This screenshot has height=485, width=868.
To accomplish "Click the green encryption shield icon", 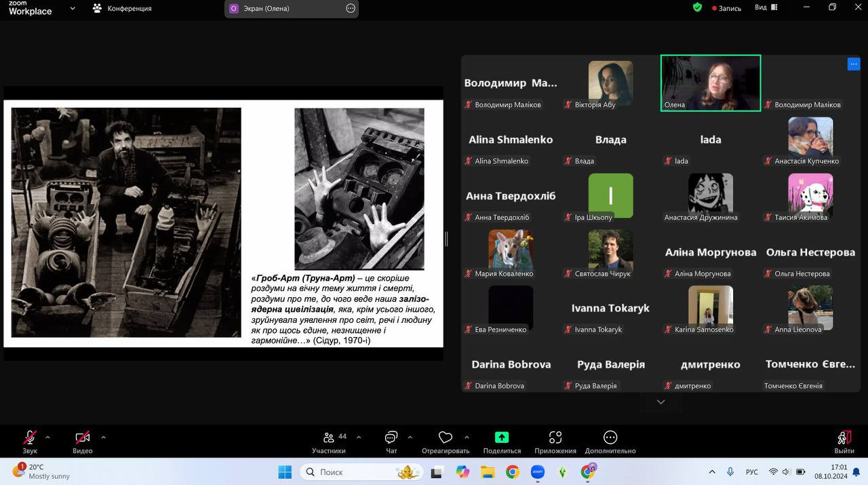I will pos(697,7).
